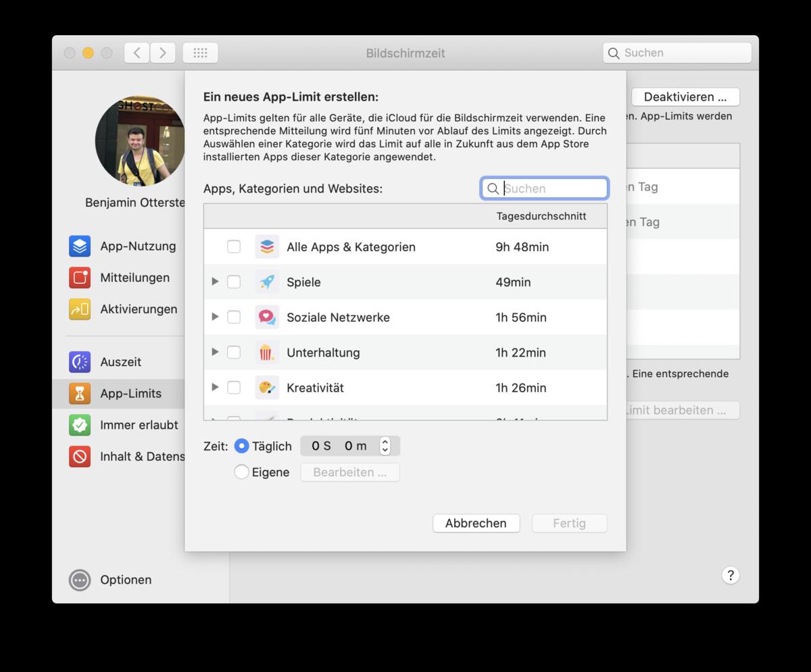Check the Unterhaltung checkbox

pos(234,352)
